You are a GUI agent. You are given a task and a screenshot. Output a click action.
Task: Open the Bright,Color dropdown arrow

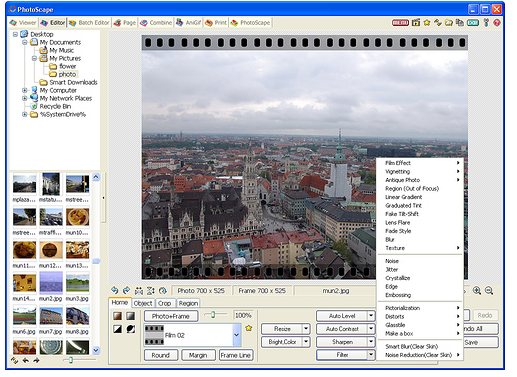point(306,342)
